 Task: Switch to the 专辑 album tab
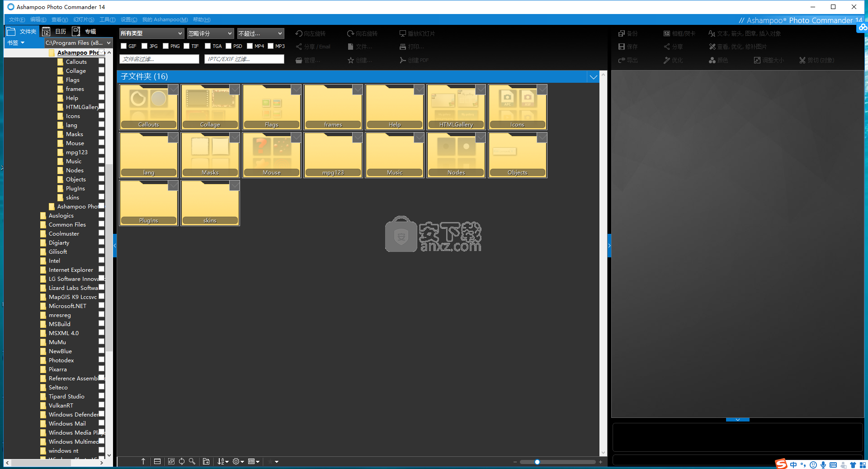coord(85,31)
